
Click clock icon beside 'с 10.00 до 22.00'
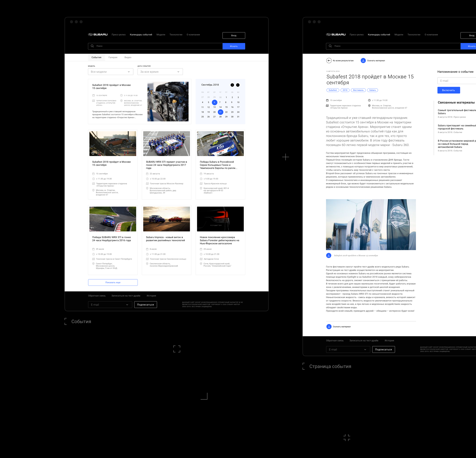tap(147, 179)
